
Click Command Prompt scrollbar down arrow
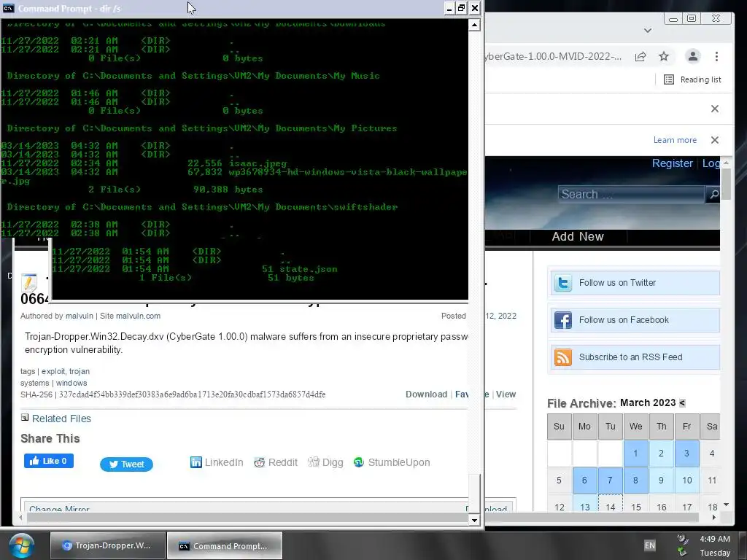(474, 520)
